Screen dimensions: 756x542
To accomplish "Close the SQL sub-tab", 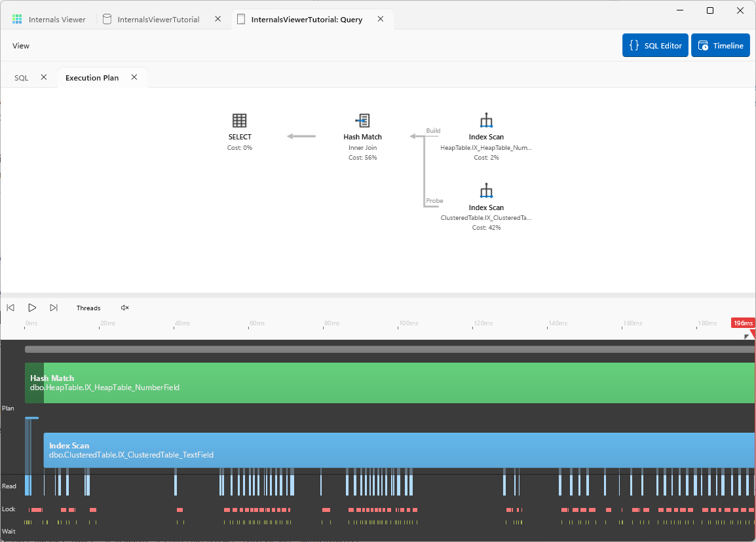I will (x=44, y=77).
